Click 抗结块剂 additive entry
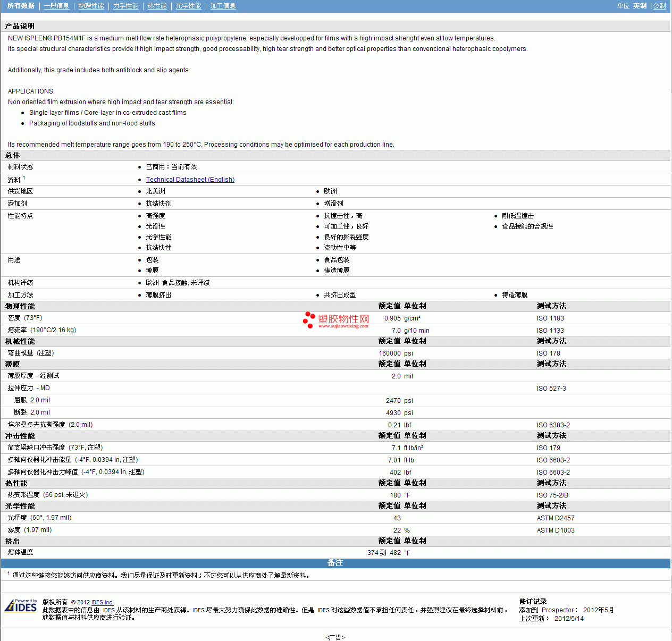Viewport: 672px width, 641px height. pos(159,204)
